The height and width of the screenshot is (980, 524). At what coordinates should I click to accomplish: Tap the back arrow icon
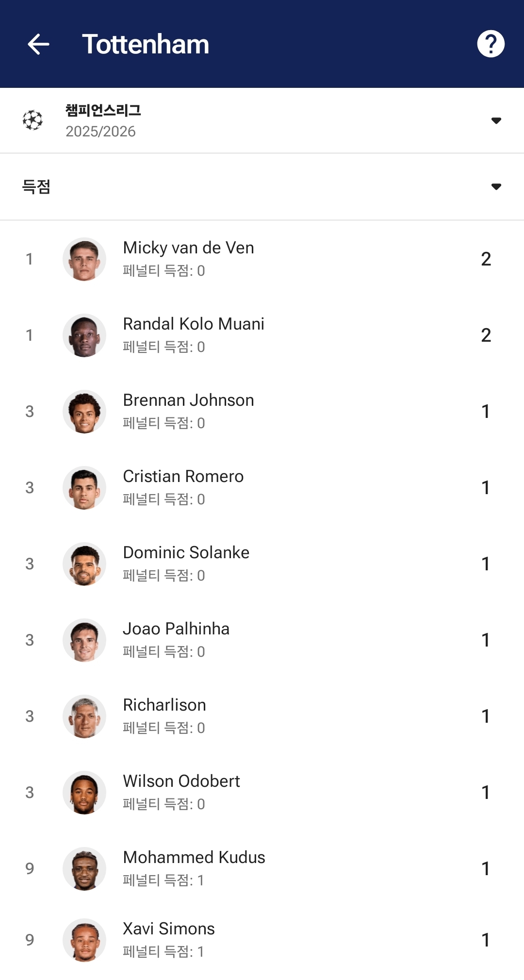38,44
